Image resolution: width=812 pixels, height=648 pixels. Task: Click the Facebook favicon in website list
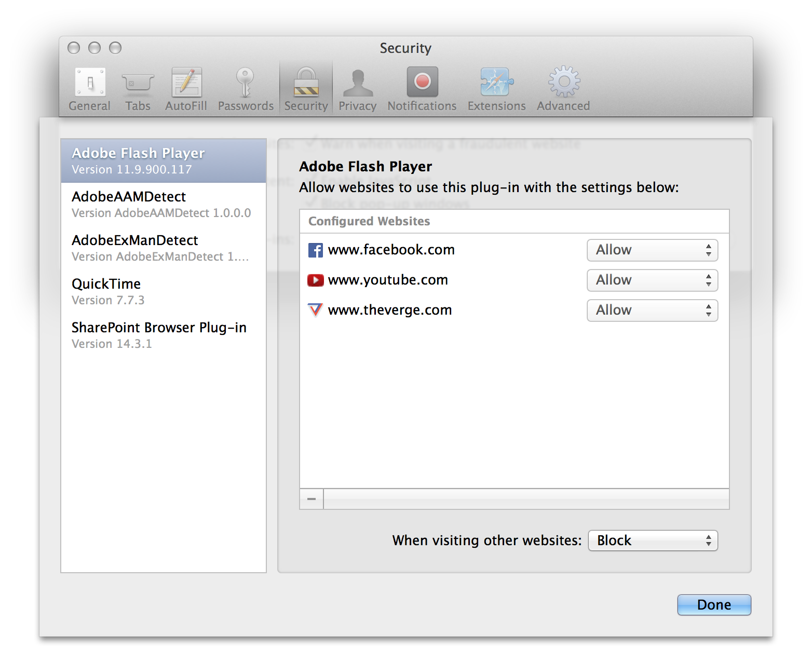[315, 250]
